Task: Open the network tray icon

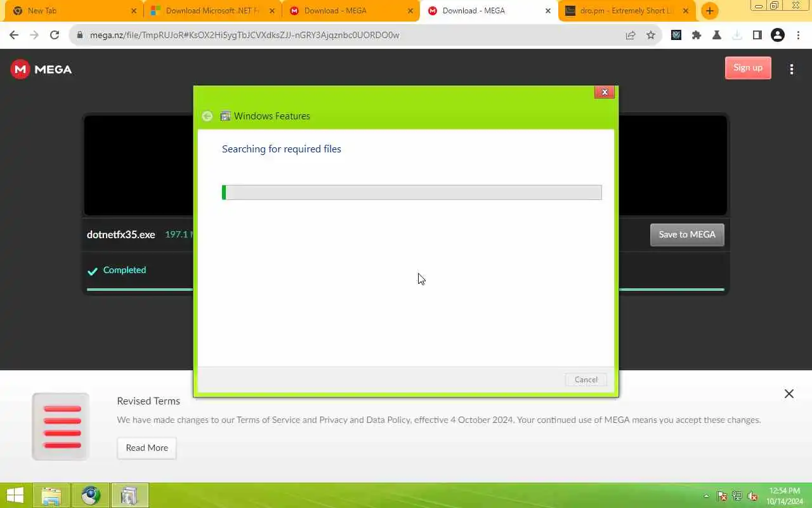Action: [x=737, y=496]
